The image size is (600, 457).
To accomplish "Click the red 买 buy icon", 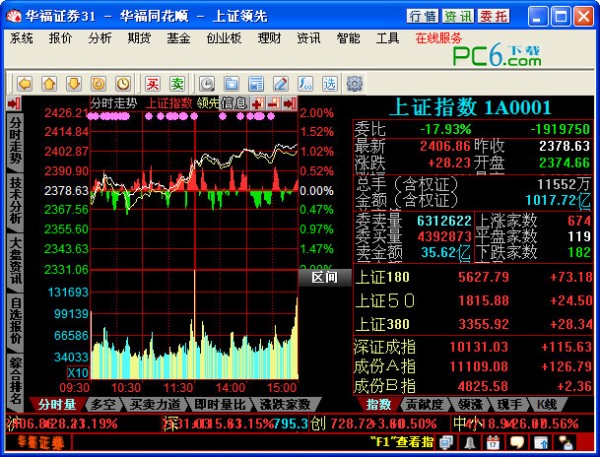I will point(152,83).
